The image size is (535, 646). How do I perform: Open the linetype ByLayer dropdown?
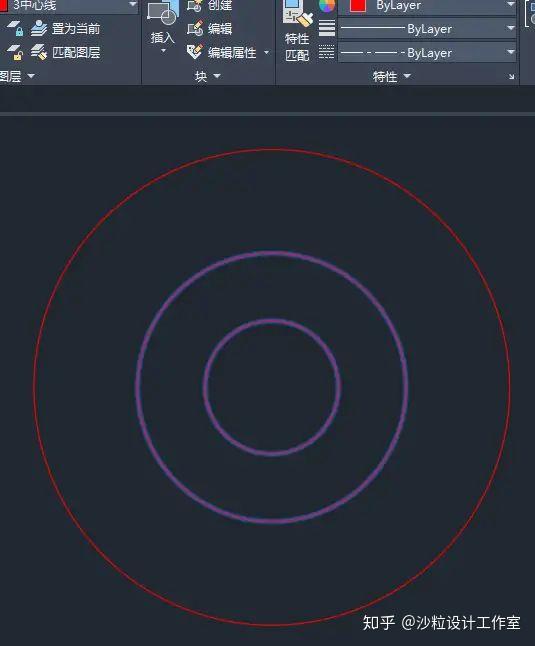427,52
